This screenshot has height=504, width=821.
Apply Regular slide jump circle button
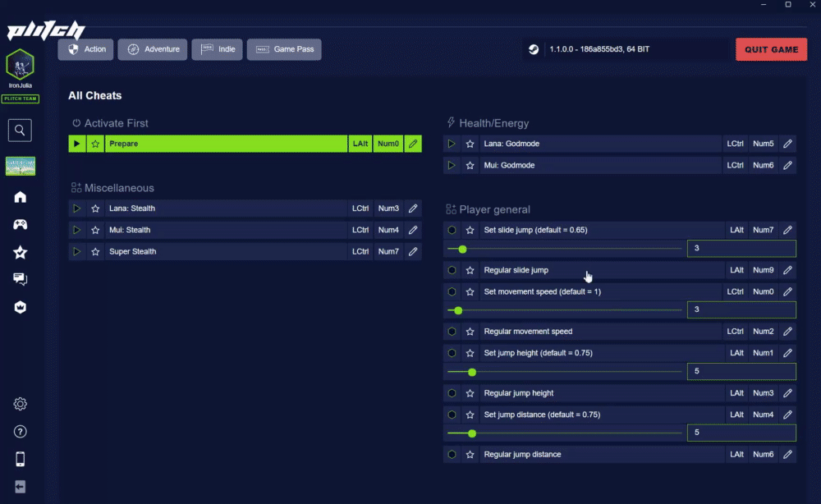452,270
